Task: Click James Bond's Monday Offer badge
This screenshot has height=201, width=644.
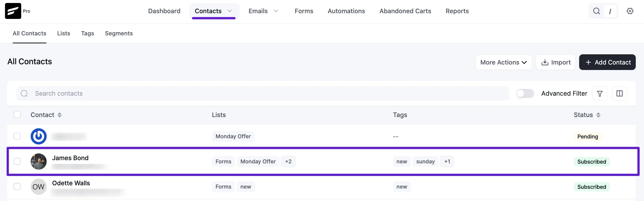Action: 258,162
